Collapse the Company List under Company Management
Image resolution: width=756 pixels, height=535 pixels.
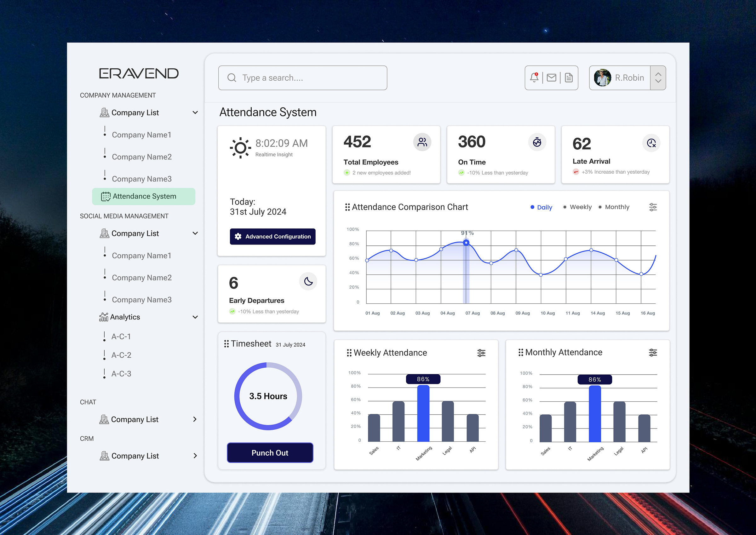pyautogui.click(x=196, y=112)
